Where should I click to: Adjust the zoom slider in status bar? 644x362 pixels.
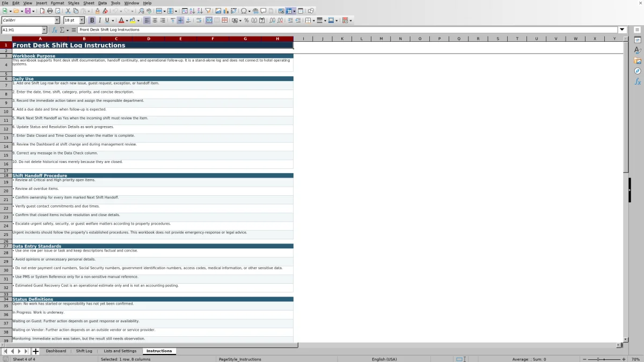(598, 359)
